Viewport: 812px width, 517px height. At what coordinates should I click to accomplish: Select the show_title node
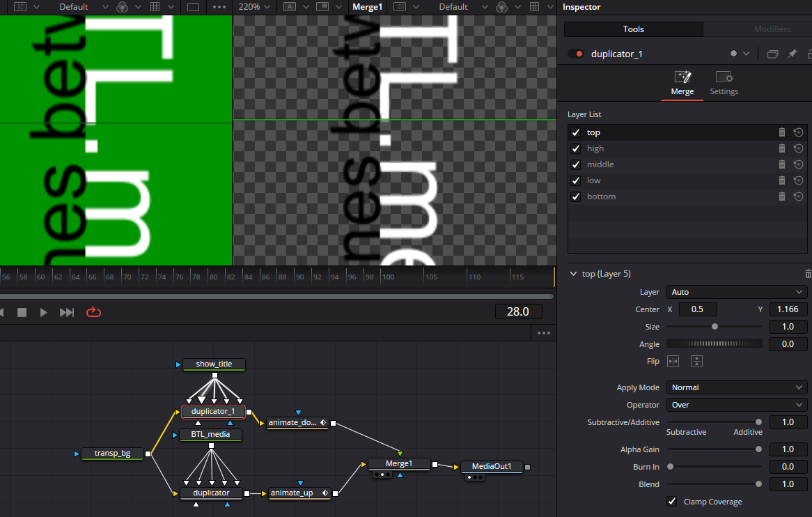click(214, 364)
